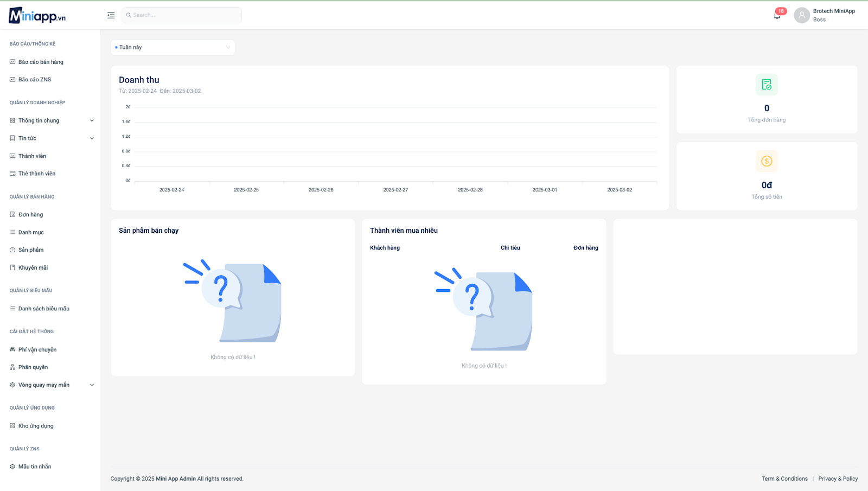Click the green total orders icon

point(767,85)
